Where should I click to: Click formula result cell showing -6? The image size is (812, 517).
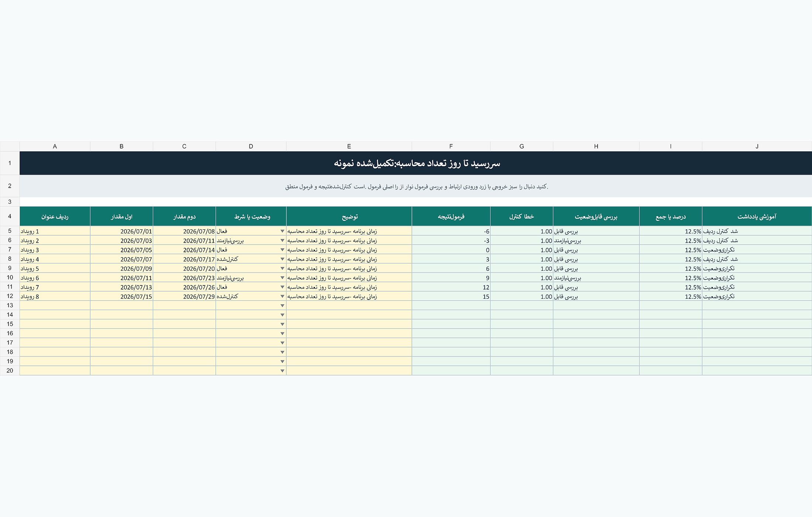click(451, 231)
